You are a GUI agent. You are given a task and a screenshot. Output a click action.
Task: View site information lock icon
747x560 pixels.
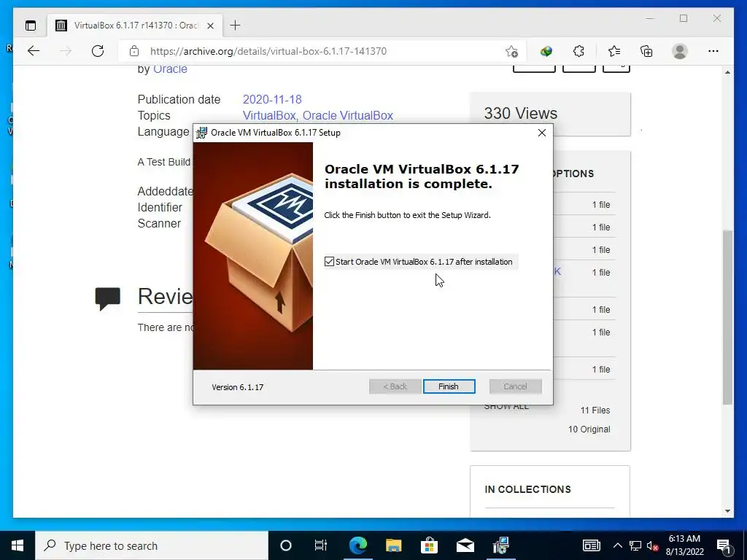[134, 51]
